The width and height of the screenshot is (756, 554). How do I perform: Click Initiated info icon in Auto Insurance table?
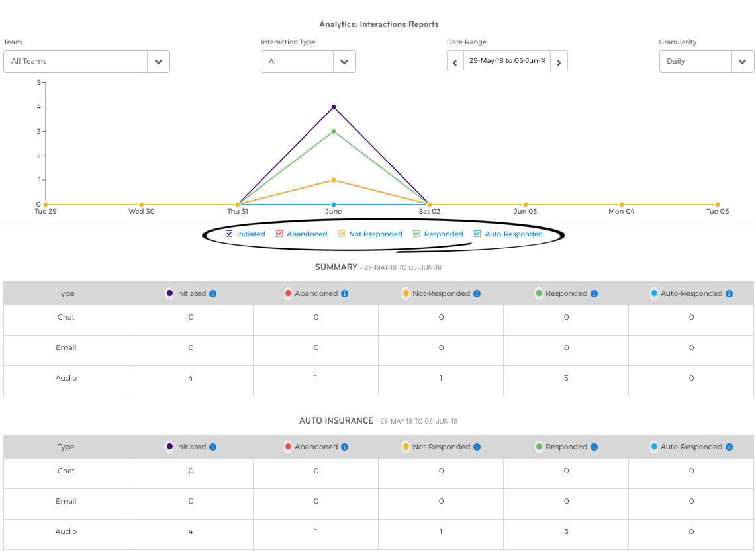(x=213, y=447)
